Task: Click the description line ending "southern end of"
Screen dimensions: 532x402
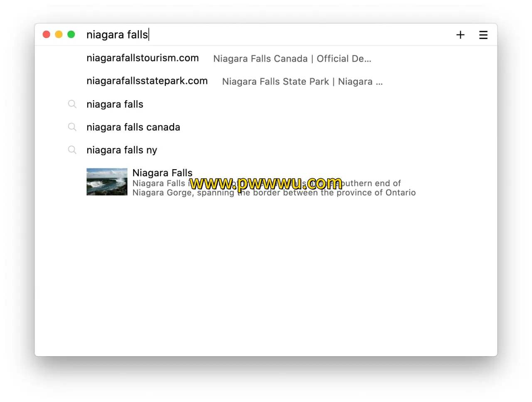Action: (370, 183)
